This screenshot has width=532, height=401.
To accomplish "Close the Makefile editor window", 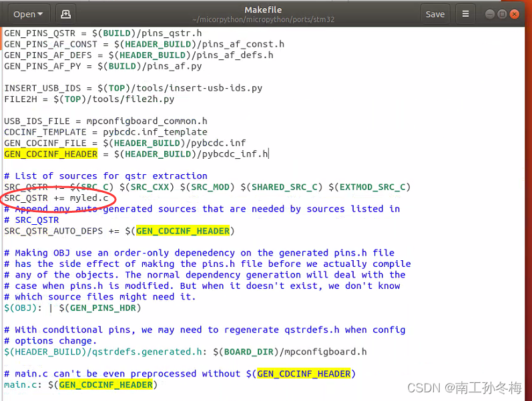I will [x=515, y=14].
